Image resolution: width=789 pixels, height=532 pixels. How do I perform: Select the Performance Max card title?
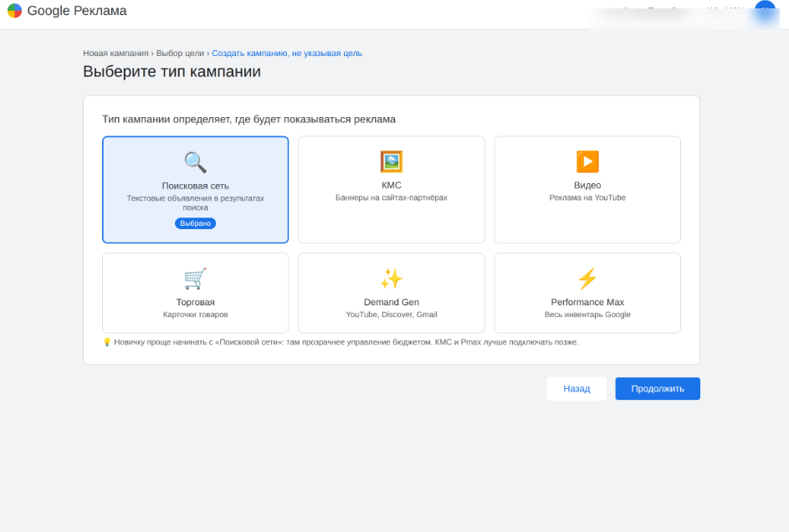(x=587, y=302)
